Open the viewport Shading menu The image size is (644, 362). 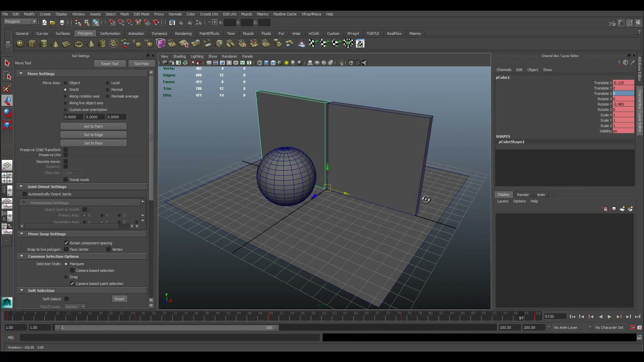coord(179,56)
